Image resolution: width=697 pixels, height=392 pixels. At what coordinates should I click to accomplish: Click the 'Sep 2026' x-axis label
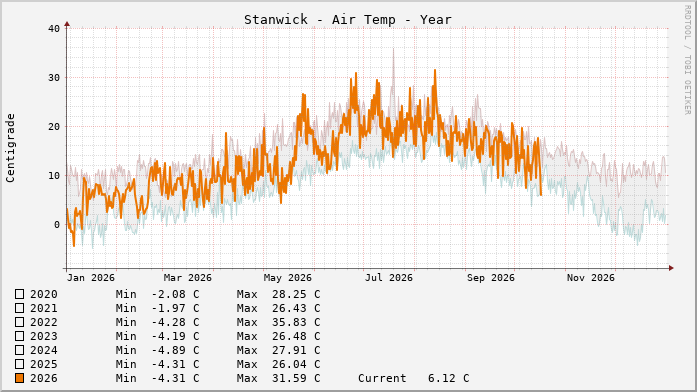(491, 278)
